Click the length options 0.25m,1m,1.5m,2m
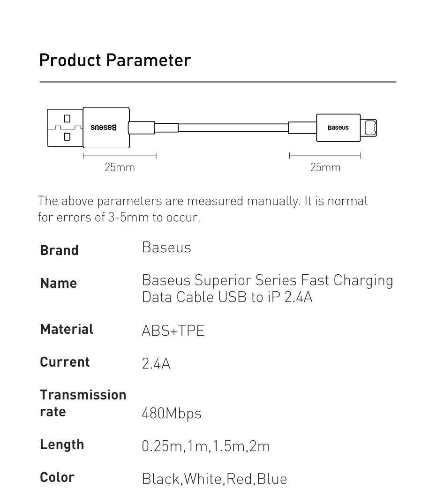436x504 pixels. 206,446
